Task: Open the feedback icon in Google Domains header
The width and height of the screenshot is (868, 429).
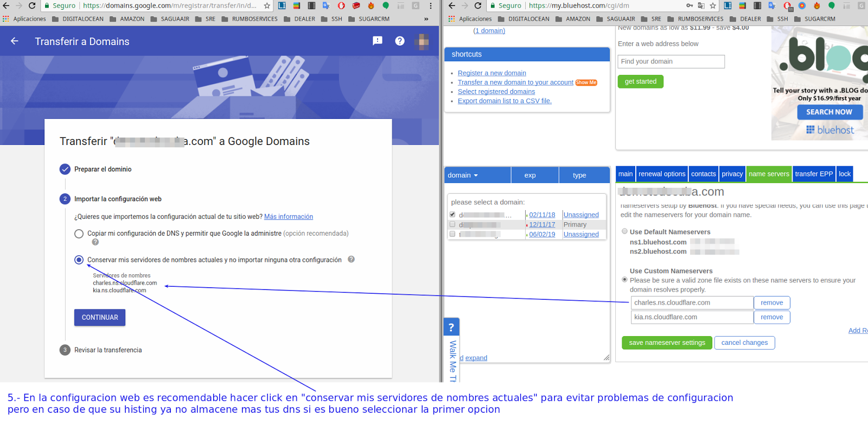Action: click(378, 41)
